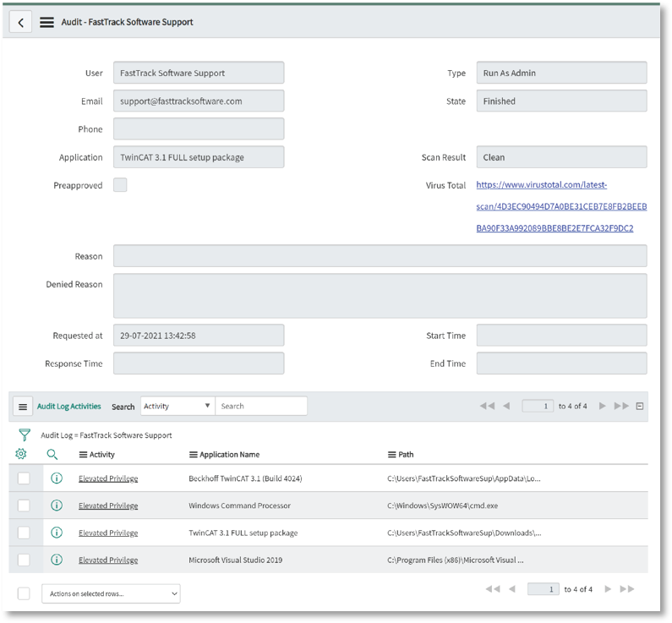Open the Activity search field dropdown
The image size is (672, 623).
click(x=178, y=406)
